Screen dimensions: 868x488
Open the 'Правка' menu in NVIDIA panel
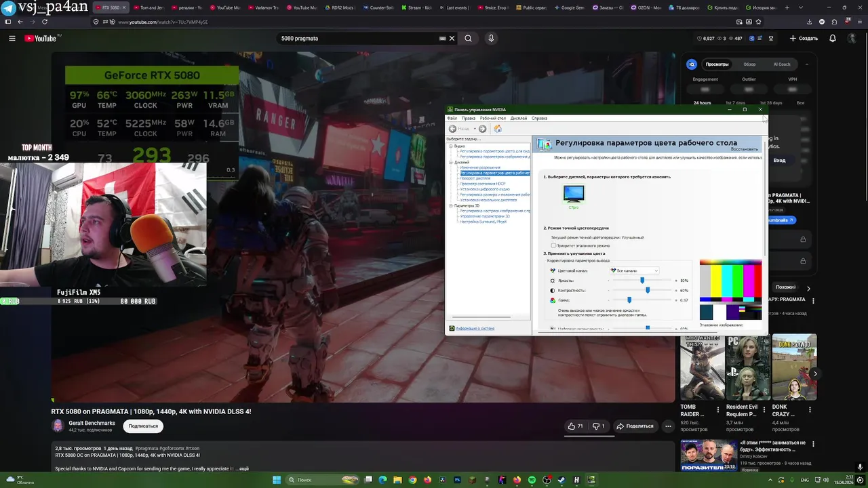469,119
